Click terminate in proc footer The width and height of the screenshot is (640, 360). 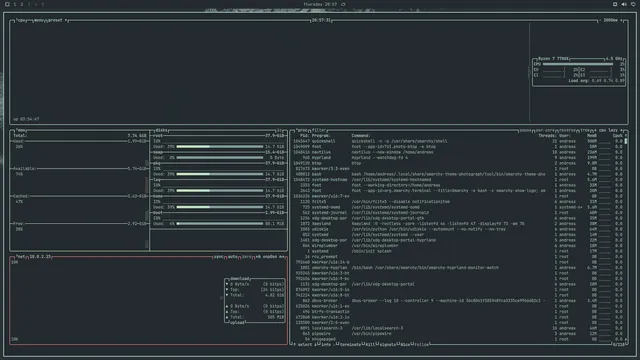(x=350, y=344)
